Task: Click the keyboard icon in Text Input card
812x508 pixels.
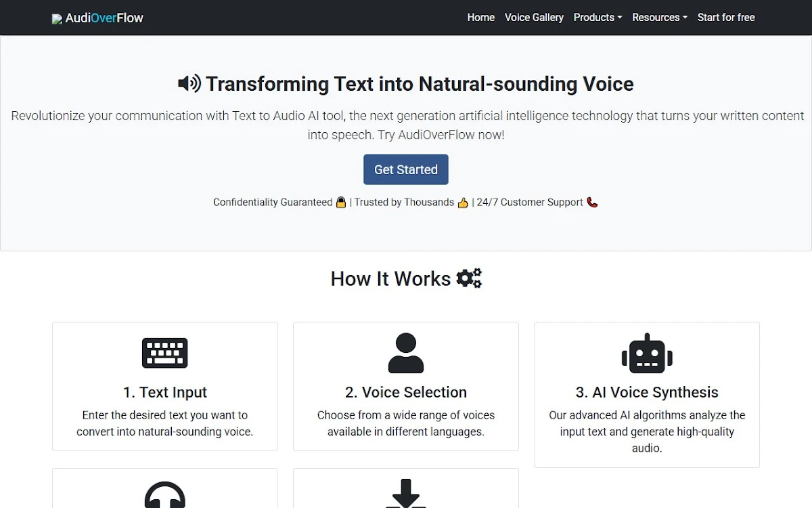Action: point(165,353)
